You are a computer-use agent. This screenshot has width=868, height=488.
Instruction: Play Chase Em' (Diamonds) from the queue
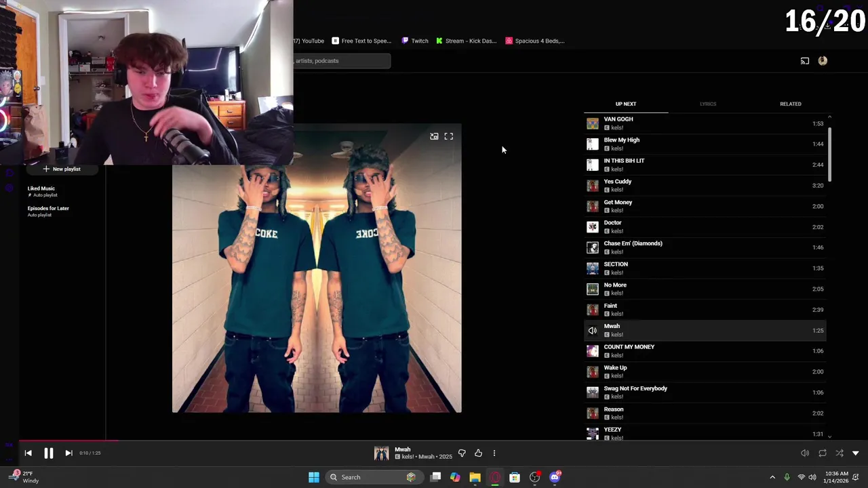click(705, 247)
